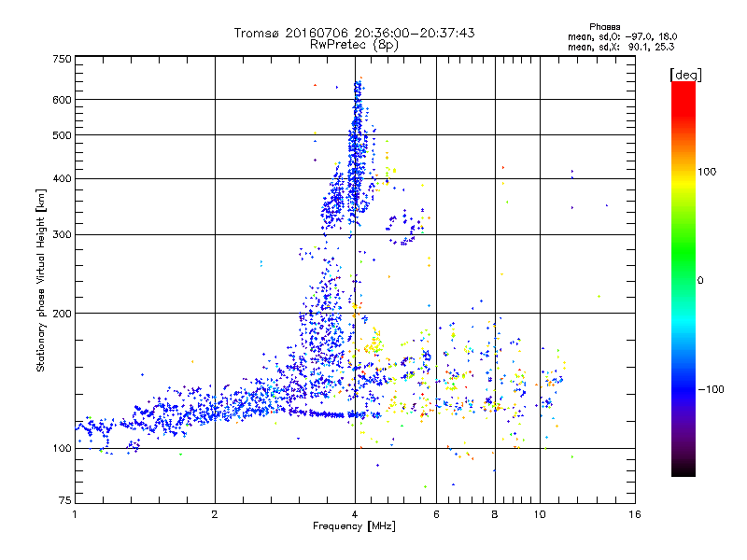The image size is (747, 560).
Task: Click the 'mean, sd,O: -97.0, 18.0' statistics line
Action: [622, 36]
